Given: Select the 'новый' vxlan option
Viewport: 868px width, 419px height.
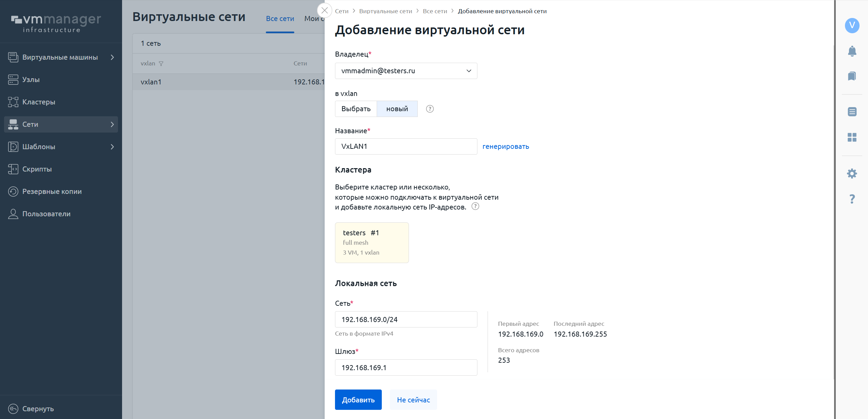Looking at the screenshot, I should tap(397, 109).
